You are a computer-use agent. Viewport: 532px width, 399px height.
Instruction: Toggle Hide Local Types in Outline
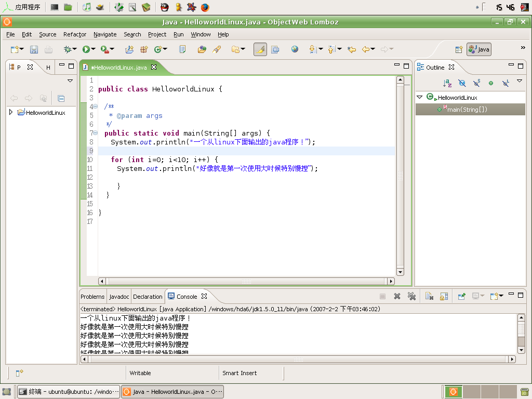tap(506, 83)
